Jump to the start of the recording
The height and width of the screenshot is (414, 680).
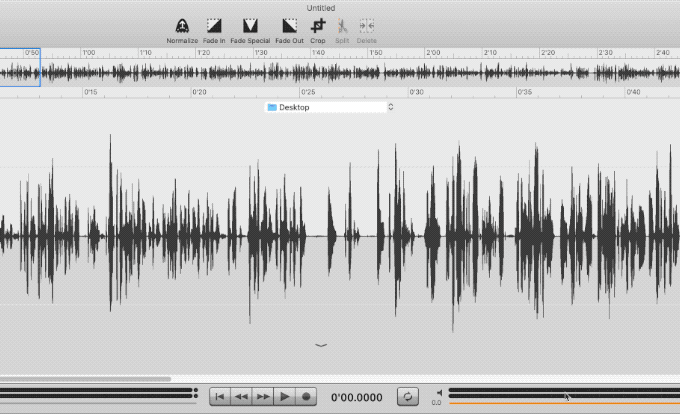point(220,397)
